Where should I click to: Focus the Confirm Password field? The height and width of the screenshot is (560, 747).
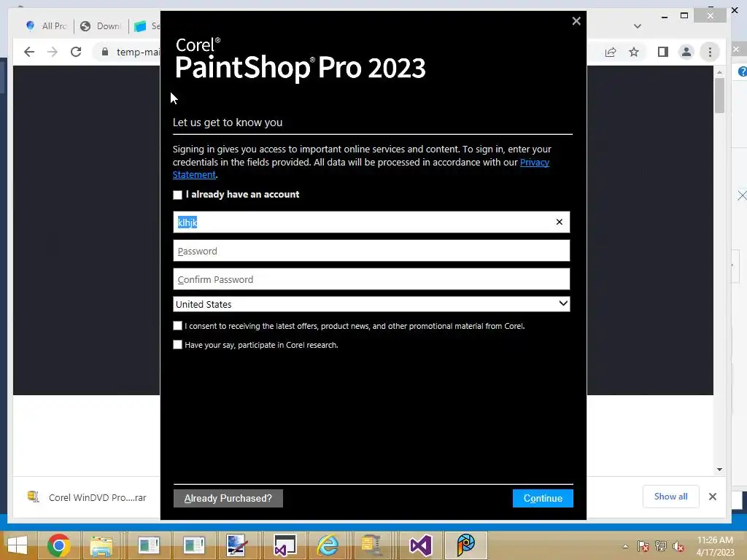pos(371,279)
